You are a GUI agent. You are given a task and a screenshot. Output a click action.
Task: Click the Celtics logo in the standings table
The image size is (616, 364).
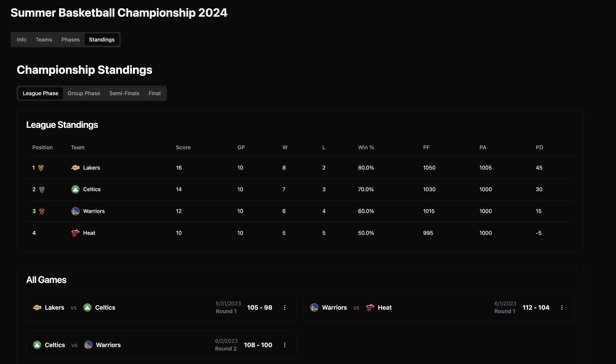pyautogui.click(x=75, y=189)
